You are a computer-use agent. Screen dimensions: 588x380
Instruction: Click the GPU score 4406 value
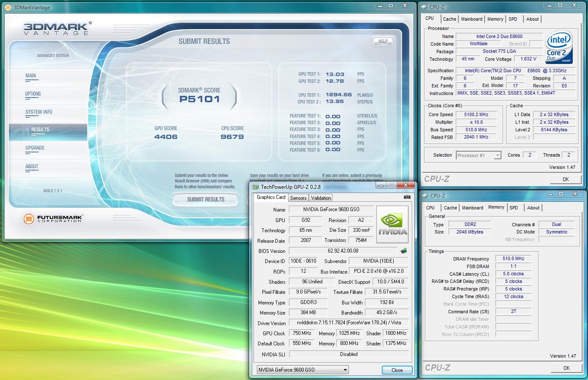166,137
